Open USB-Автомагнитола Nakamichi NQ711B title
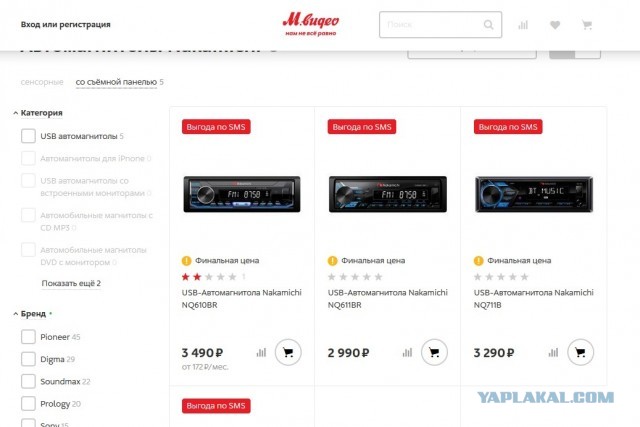 (x=533, y=299)
